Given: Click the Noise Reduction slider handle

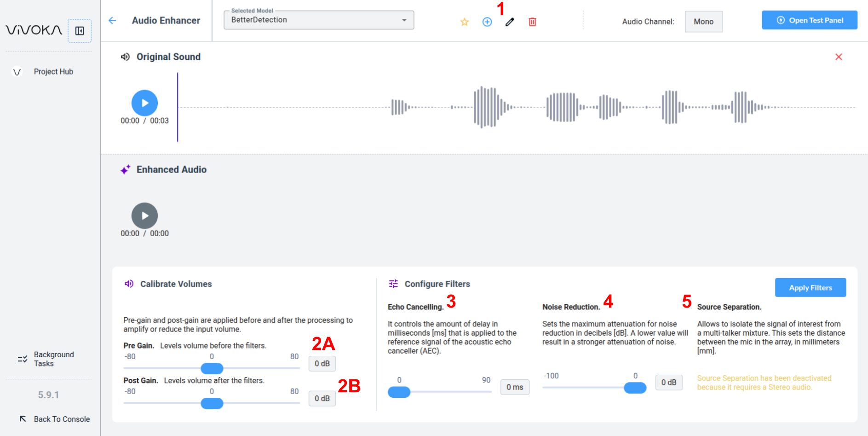Looking at the screenshot, I should click(635, 388).
